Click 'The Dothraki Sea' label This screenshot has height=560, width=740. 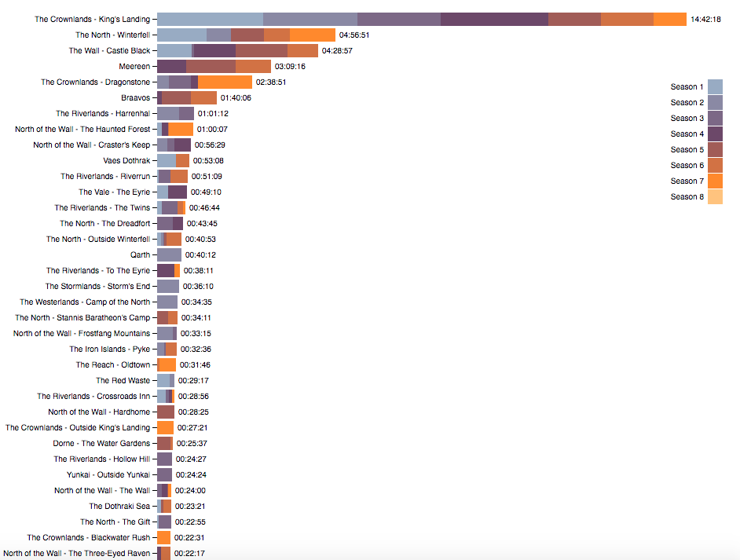(119, 507)
